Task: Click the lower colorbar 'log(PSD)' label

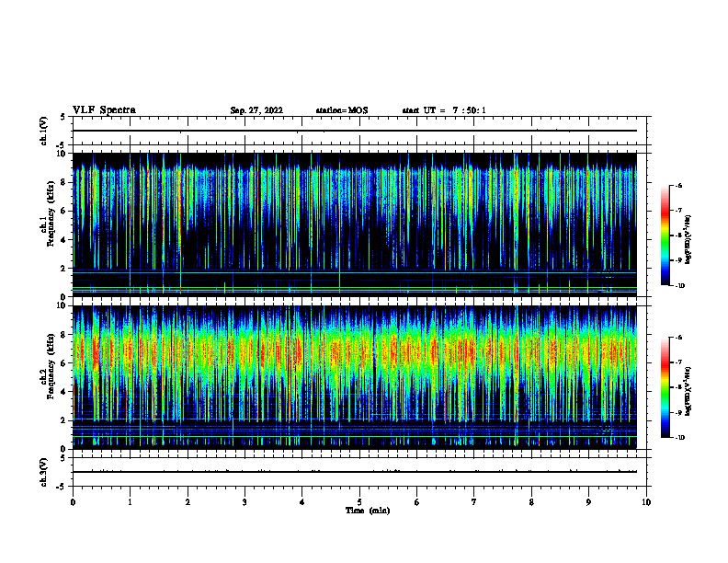Action: coord(688,392)
